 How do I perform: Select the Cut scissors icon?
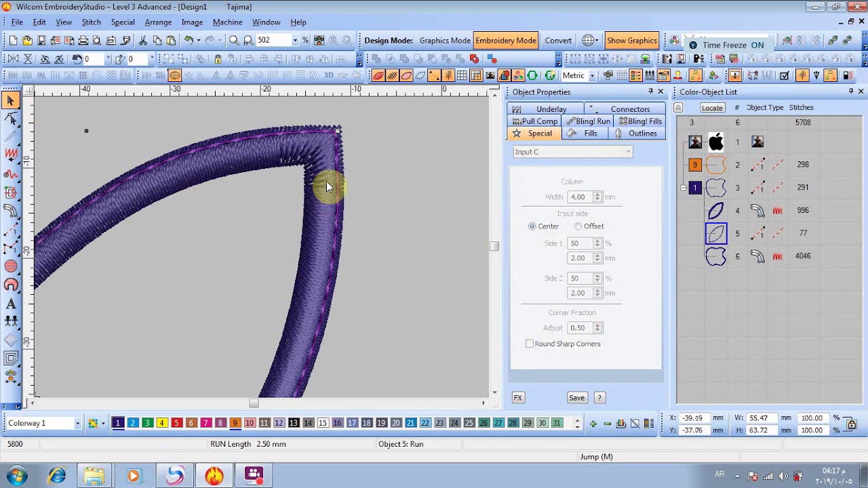(143, 41)
